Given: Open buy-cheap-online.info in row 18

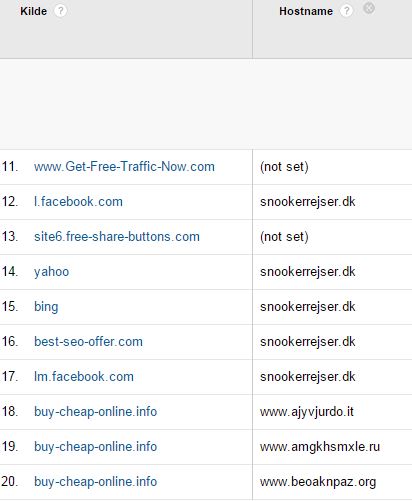Looking at the screenshot, I should tap(95, 412).
